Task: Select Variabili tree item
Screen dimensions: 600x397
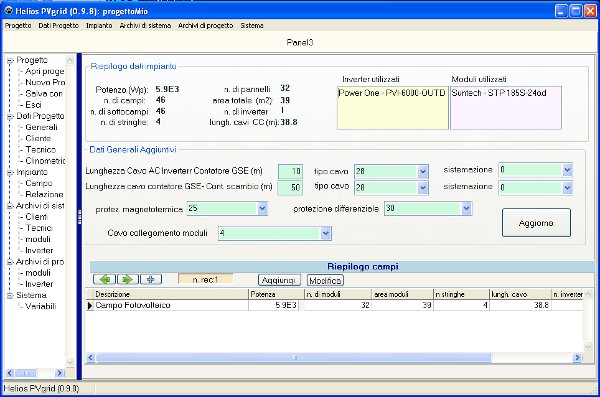Action: [41, 306]
